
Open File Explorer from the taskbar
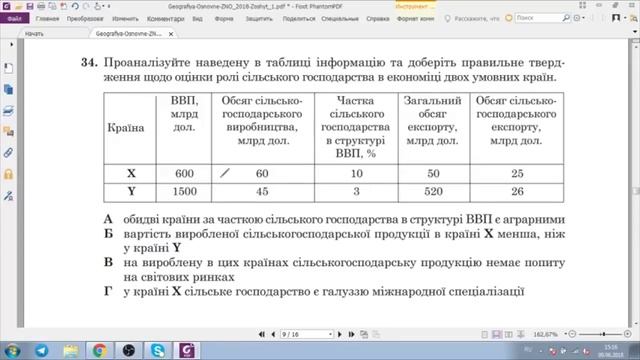71,351
